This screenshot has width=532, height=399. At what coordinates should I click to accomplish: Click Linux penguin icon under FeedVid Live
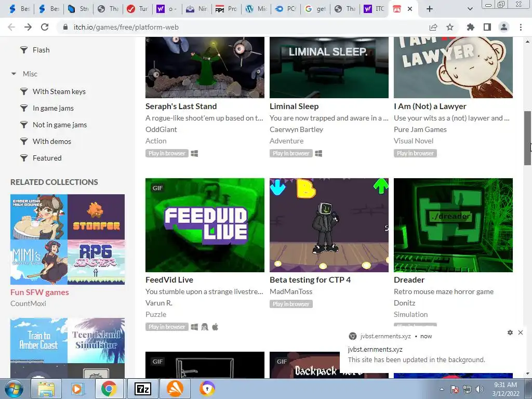coord(205,327)
